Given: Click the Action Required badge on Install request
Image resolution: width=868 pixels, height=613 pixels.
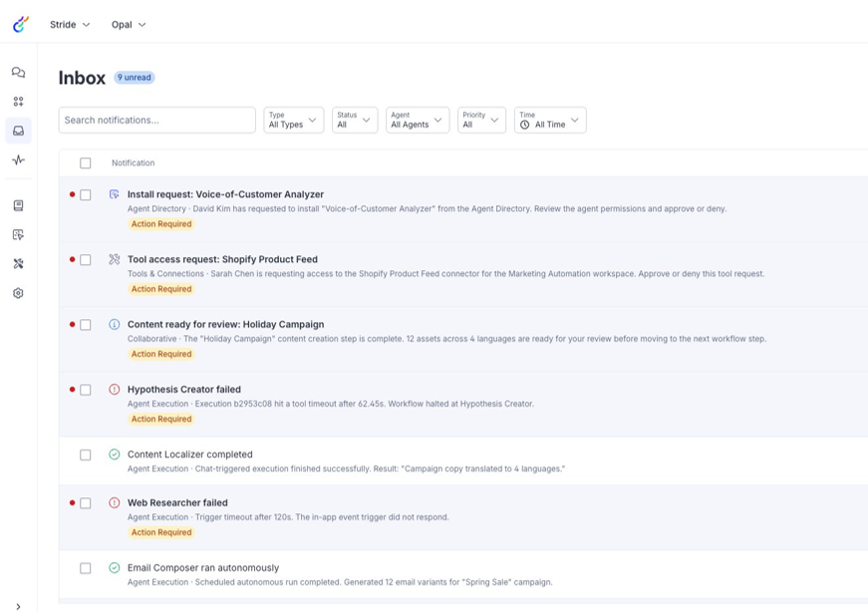Looking at the screenshot, I should [160, 224].
